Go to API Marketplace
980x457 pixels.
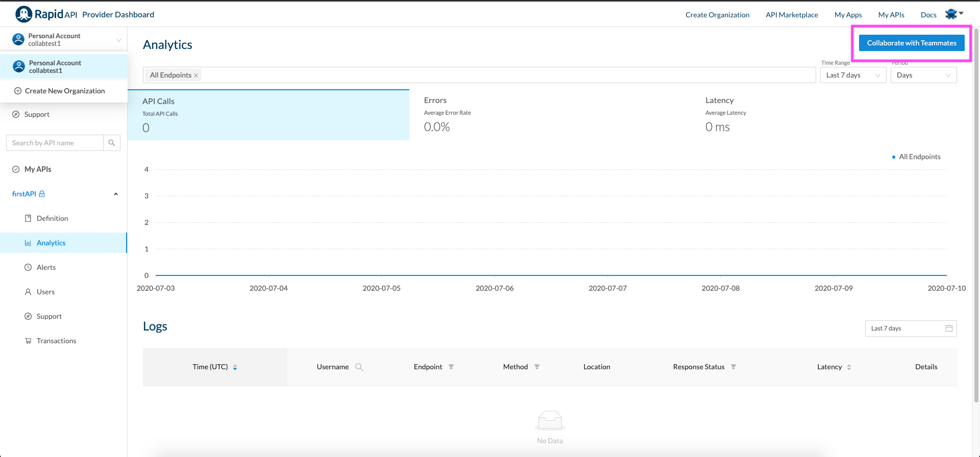(x=792, y=15)
